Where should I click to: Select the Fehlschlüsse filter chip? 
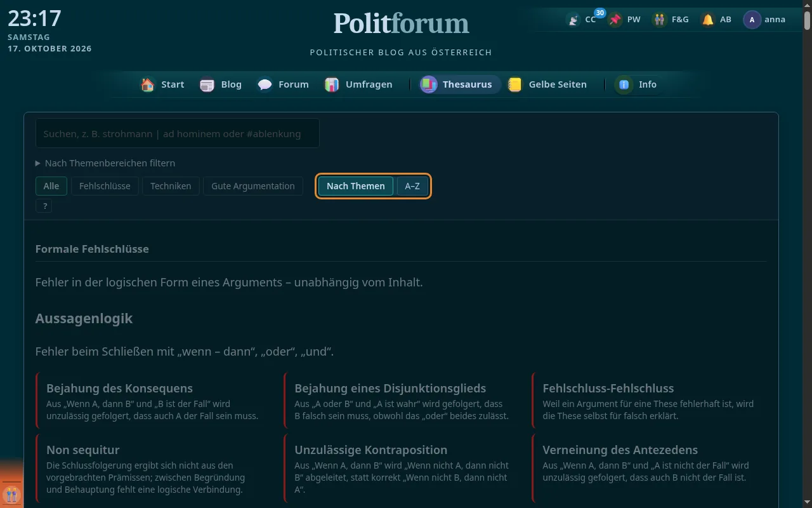[x=105, y=186]
